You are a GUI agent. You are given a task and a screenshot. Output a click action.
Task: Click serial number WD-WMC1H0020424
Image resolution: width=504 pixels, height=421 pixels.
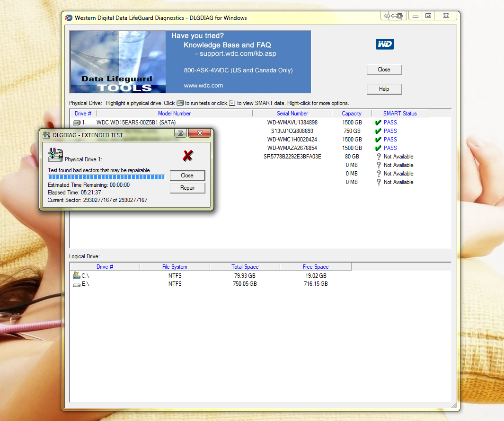point(292,140)
